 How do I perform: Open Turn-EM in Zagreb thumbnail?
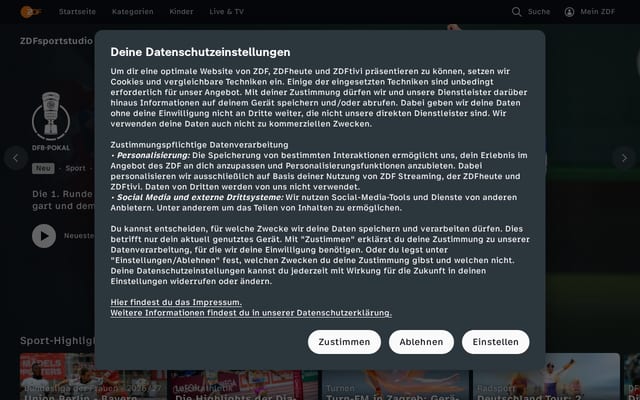[395, 385]
